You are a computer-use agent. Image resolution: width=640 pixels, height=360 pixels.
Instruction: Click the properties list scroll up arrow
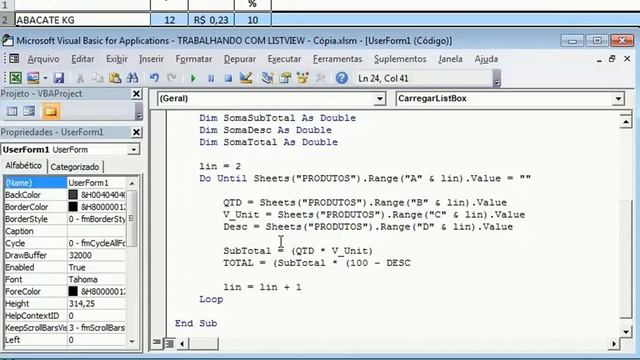(x=132, y=183)
